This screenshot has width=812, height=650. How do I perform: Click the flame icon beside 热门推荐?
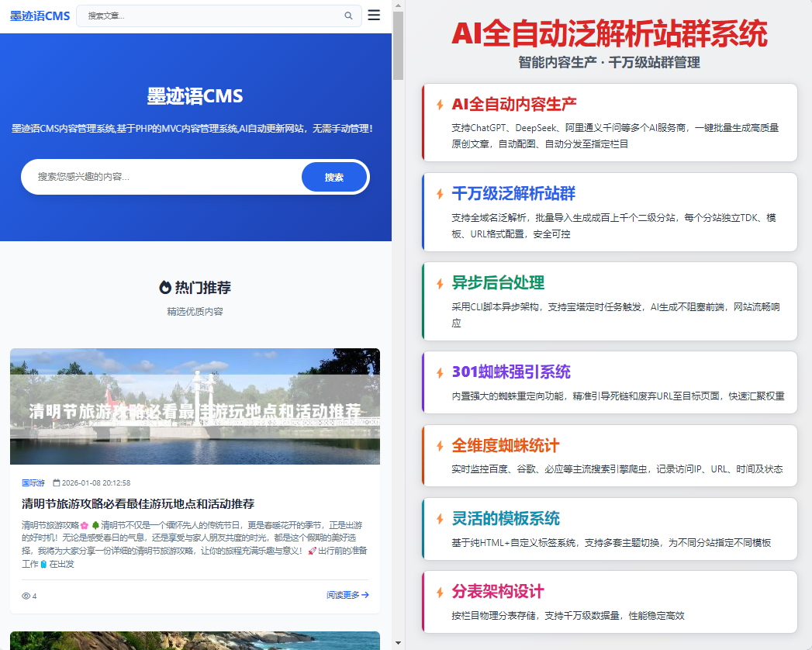[166, 285]
